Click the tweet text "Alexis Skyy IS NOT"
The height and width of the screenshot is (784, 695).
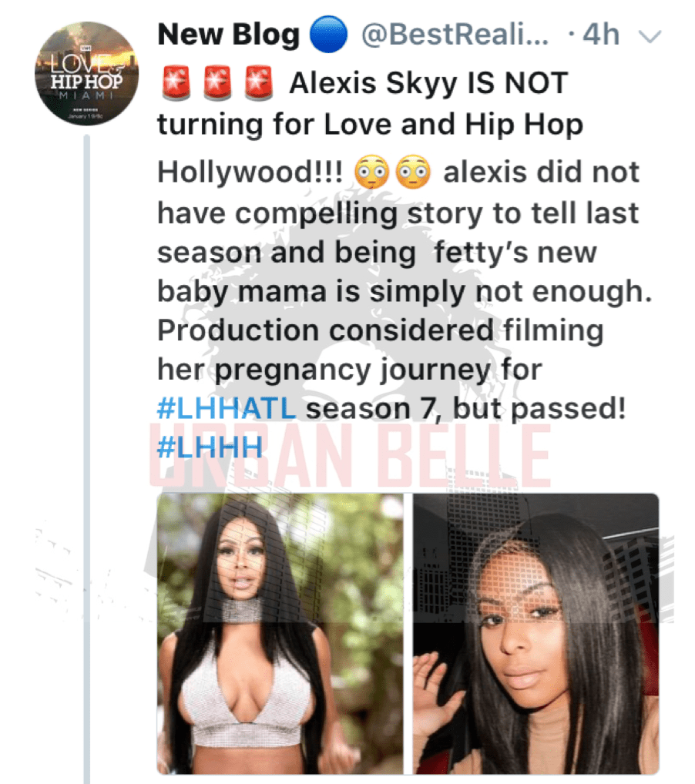tap(429, 83)
